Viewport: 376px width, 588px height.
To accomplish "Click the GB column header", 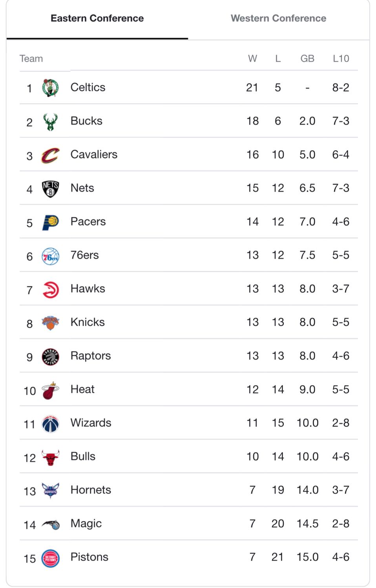I will coord(307,58).
